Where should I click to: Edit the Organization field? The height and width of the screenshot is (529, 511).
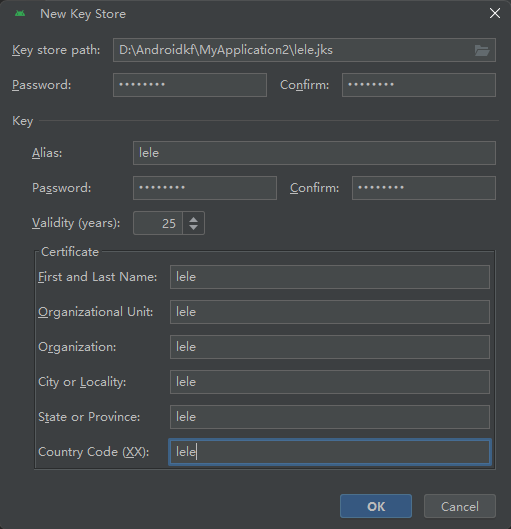tap(330, 347)
